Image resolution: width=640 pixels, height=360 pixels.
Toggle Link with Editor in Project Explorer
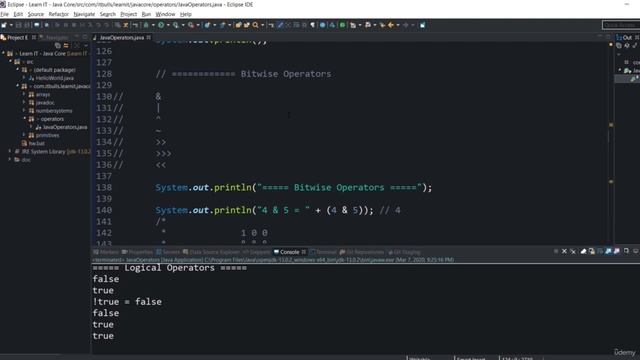tap(66, 45)
